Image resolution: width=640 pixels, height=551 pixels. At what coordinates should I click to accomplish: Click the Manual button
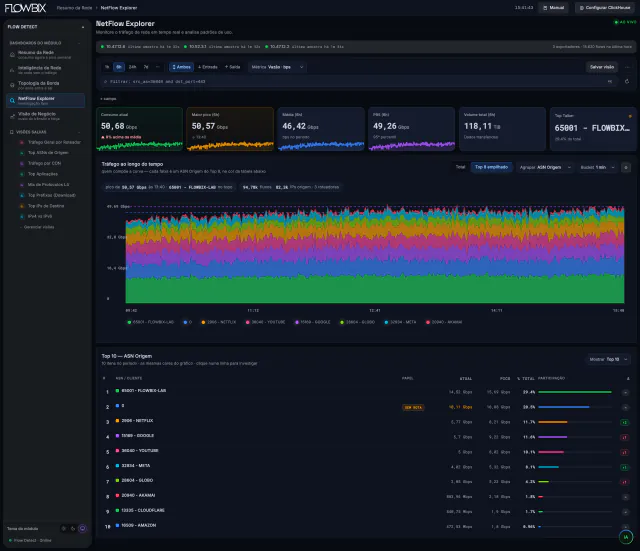pyautogui.click(x=553, y=8)
